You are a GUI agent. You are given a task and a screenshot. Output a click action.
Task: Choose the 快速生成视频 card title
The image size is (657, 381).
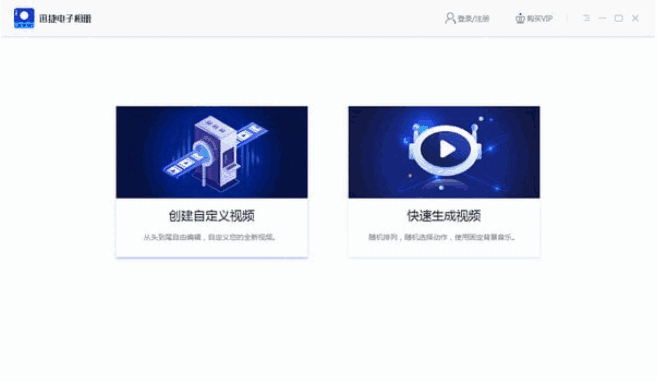(x=444, y=216)
